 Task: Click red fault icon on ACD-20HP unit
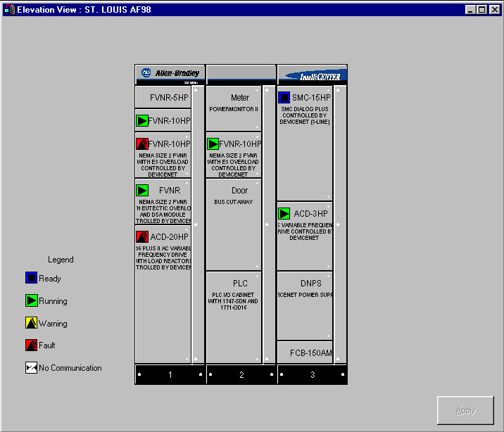[x=141, y=236]
